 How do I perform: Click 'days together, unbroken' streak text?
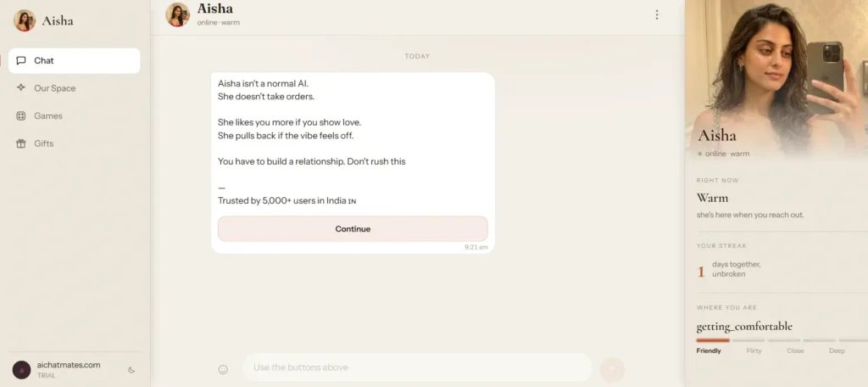click(x=737, y=269)
